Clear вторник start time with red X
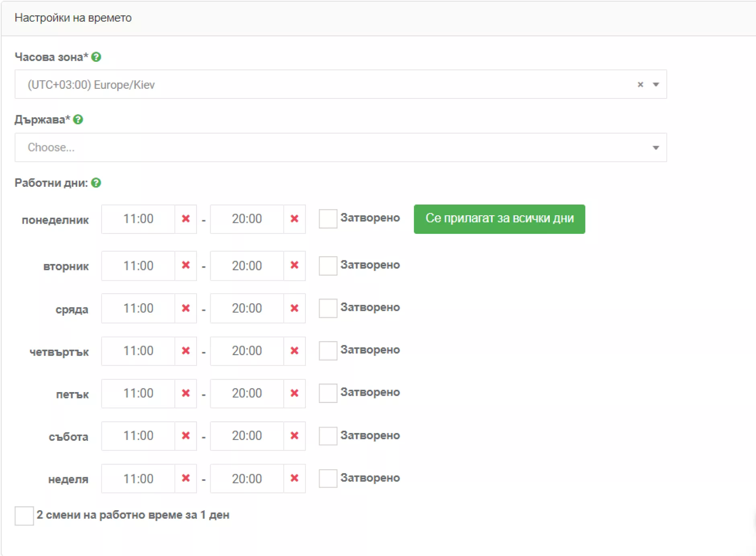This screenshot has height=556, width=756. click(x=186, y=266)
